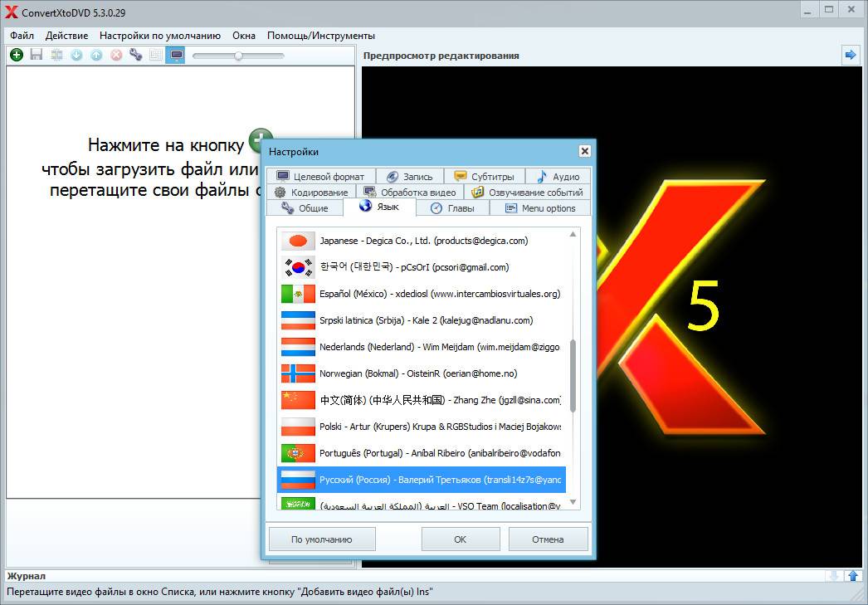
Task: Switch to the Обработка видео tab
Action: click(x=410, y=192)
